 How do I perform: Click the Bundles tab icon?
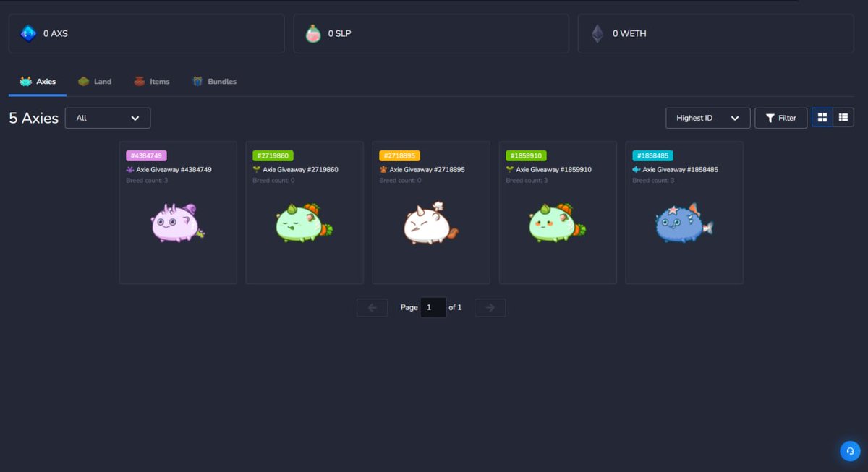(197, 82)
